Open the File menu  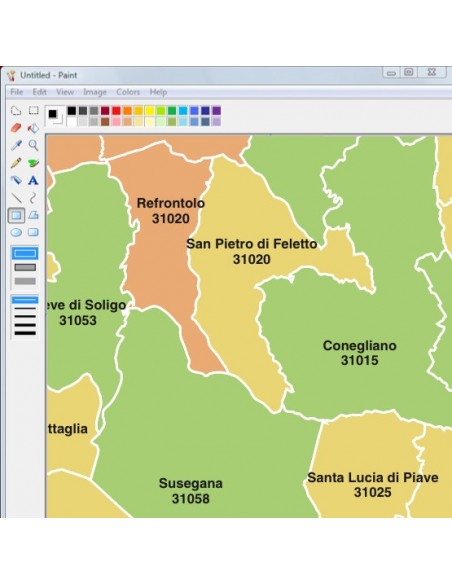click(x=16, y=92)
